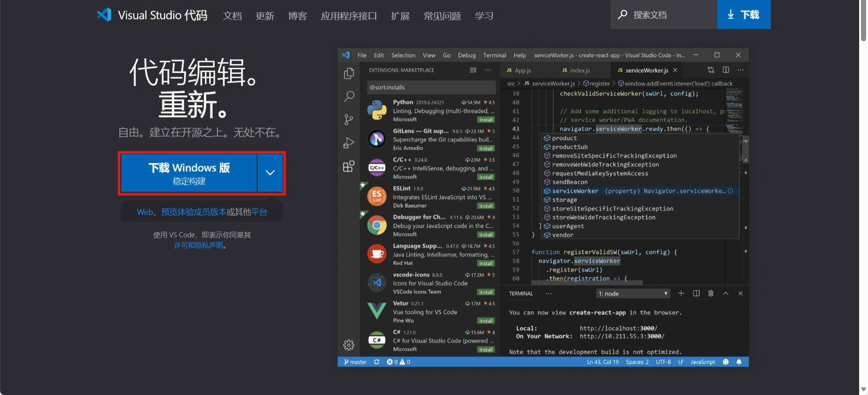Screen dimensions: 868x395
Task: Click the 'Ln 43, Col 19' status bar entry
Action: pyautogui.click(x=603, y=362)
